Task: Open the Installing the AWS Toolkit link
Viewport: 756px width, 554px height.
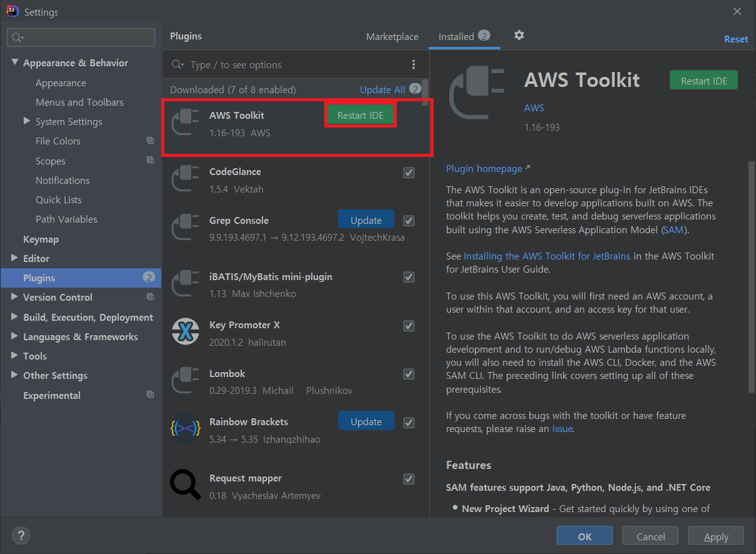Action: point(547,256)
